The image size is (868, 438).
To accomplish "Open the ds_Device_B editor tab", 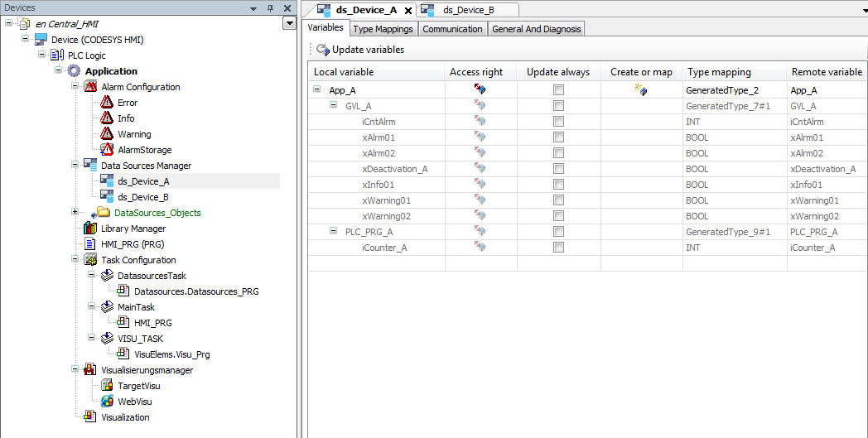I will [x=468, y=10].
